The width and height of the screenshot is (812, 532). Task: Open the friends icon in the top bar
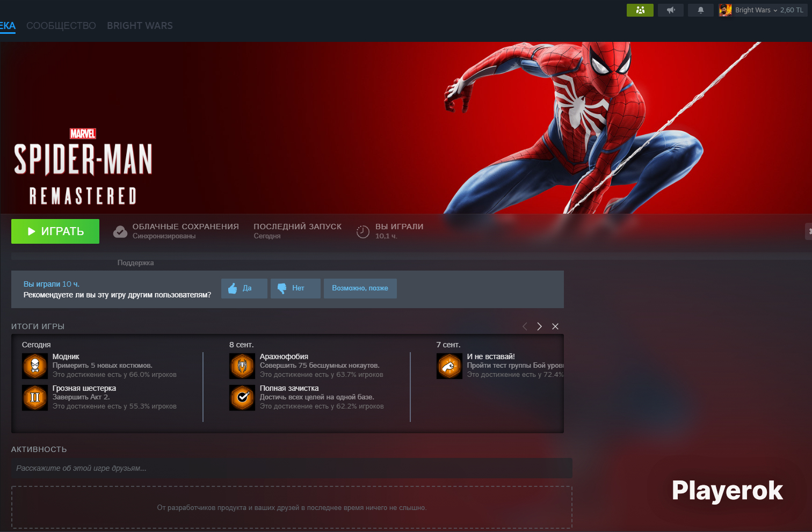[x=640, y=10]
